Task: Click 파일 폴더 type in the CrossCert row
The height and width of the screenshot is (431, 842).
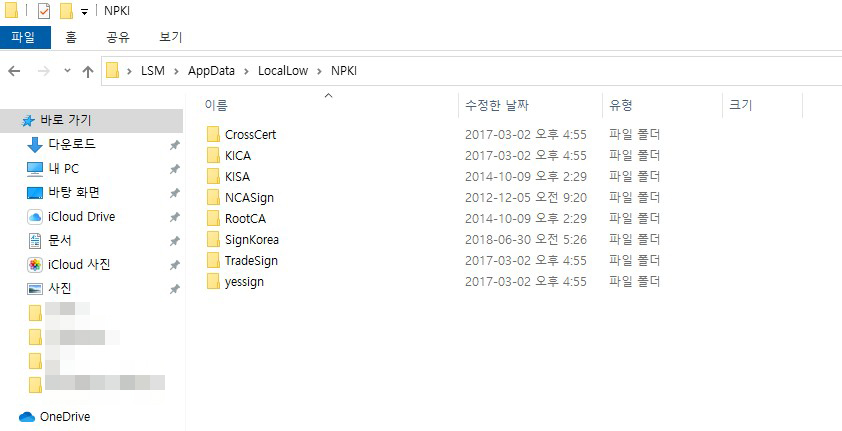Action: point(635,134)
